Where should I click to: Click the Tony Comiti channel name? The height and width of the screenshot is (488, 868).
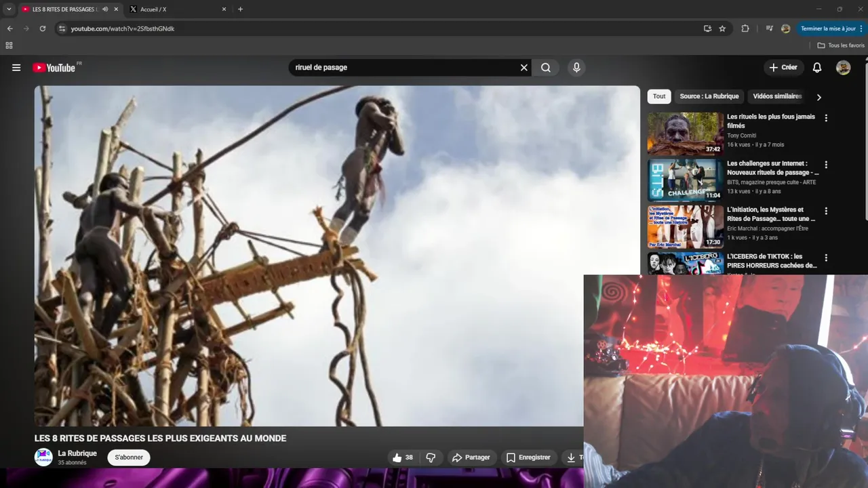click(743, 136)
